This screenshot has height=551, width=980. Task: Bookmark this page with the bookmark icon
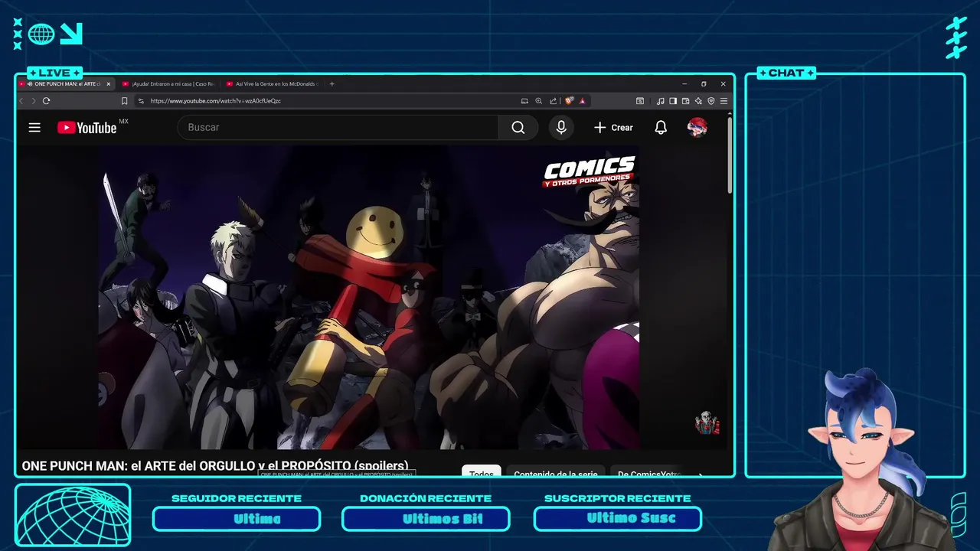(124, 101)
